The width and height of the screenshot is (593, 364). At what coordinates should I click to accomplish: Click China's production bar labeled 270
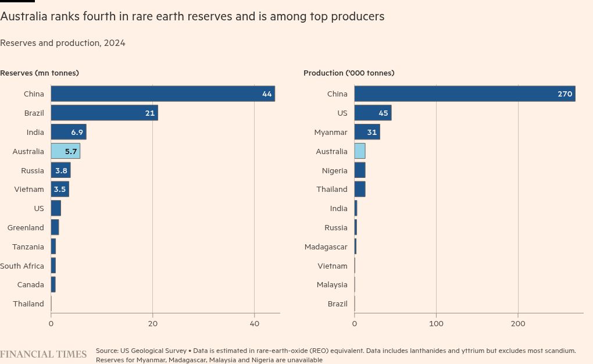point(464,94)
